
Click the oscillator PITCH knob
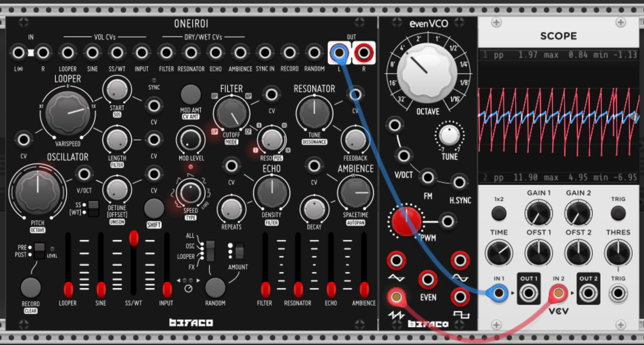click(38, 192)
